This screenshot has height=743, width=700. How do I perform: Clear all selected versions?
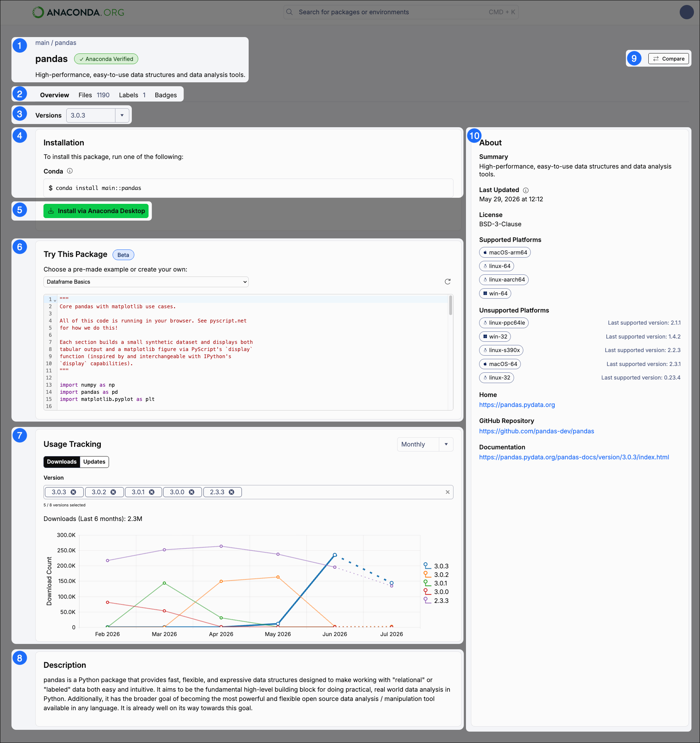[447, 492]
